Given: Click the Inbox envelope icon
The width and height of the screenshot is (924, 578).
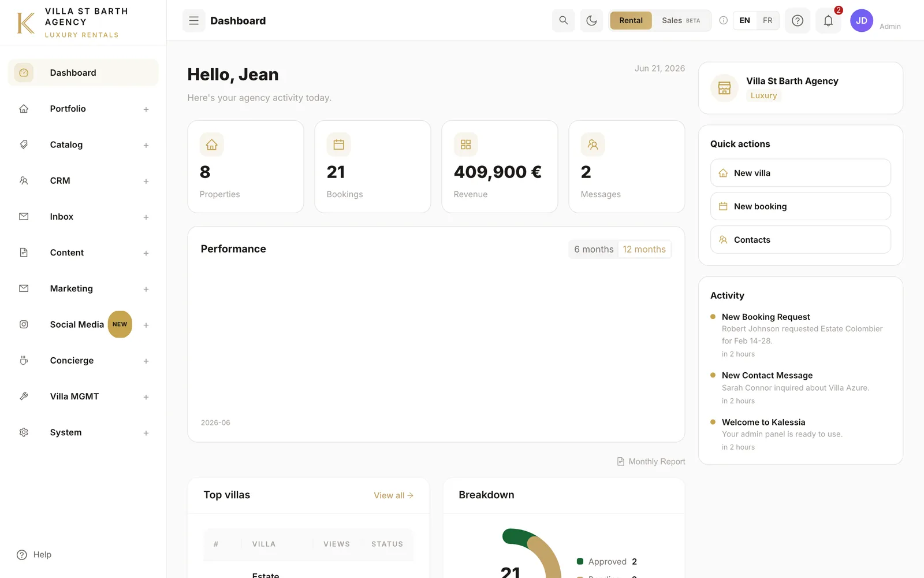Looking at the screenshot, I should 24,217.
